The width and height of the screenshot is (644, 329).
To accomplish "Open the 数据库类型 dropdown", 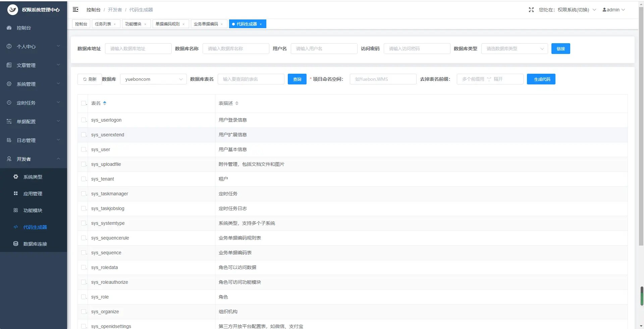I will click(x=514, y=49).
